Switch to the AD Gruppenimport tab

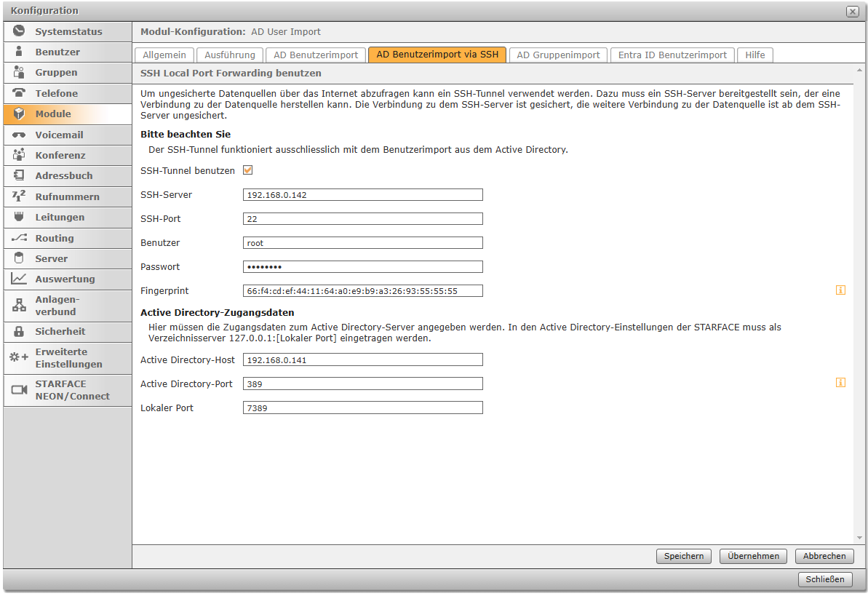tap(558, 55)
